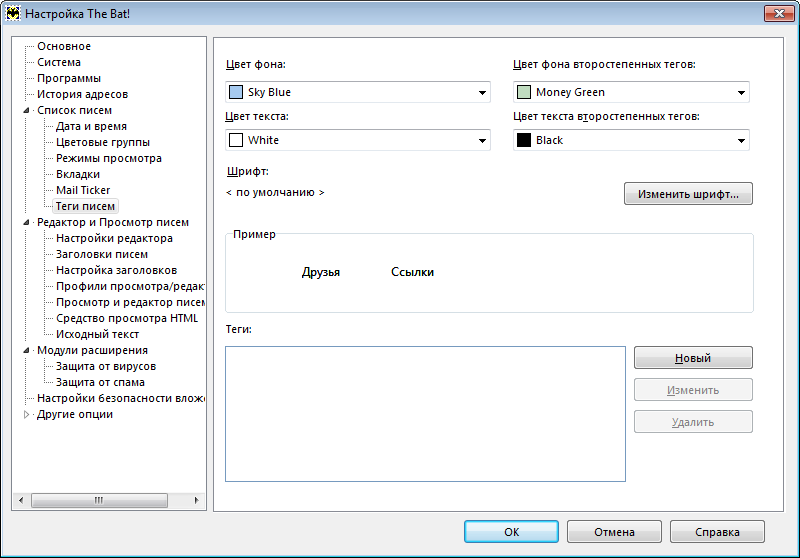Click the 'Новый' tag button
The image size is (800, 558).
[693, 358]
